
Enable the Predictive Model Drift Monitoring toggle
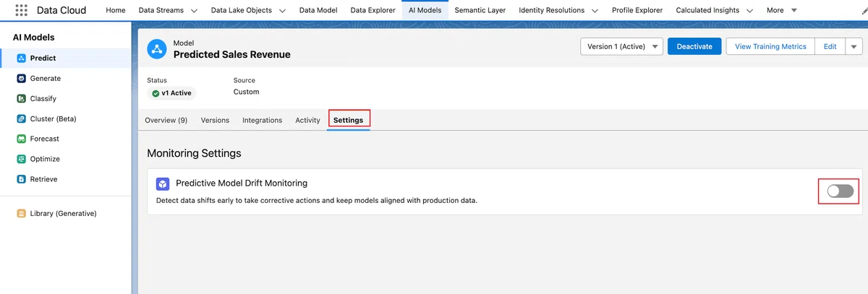click(841, 191)
